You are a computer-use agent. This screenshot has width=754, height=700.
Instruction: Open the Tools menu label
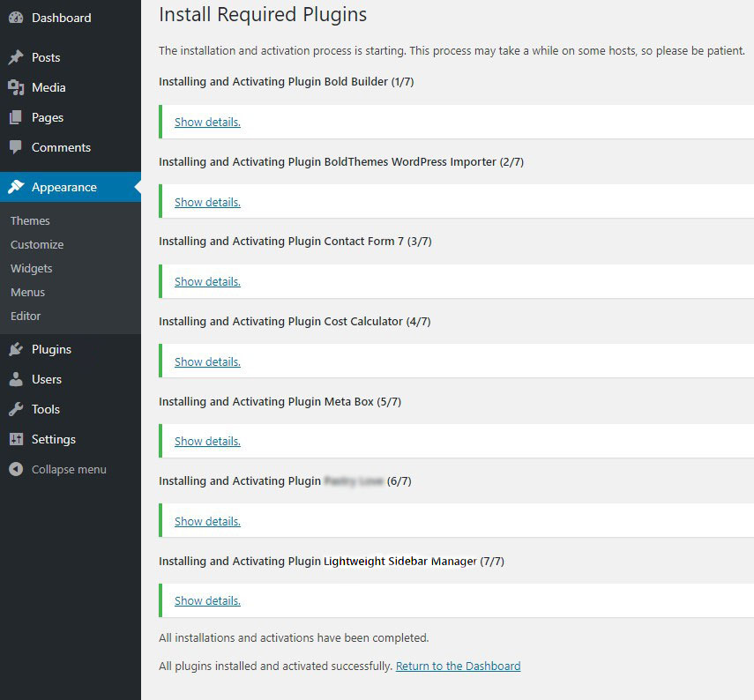tap(46, 409)
